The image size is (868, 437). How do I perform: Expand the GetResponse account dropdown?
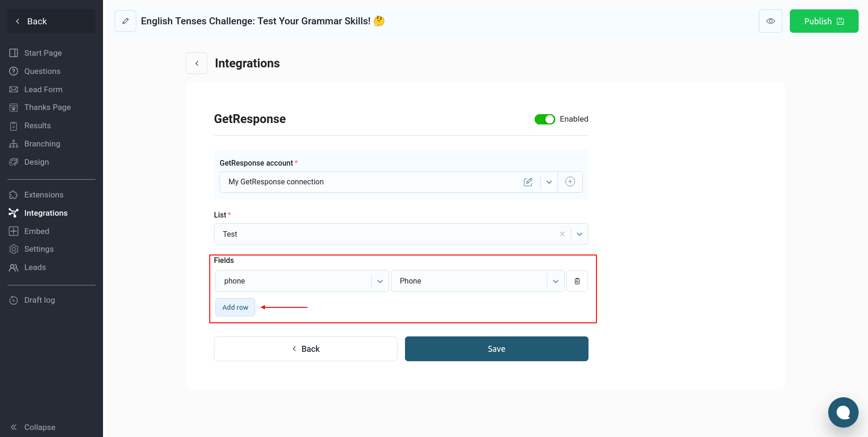click(549, 182)
